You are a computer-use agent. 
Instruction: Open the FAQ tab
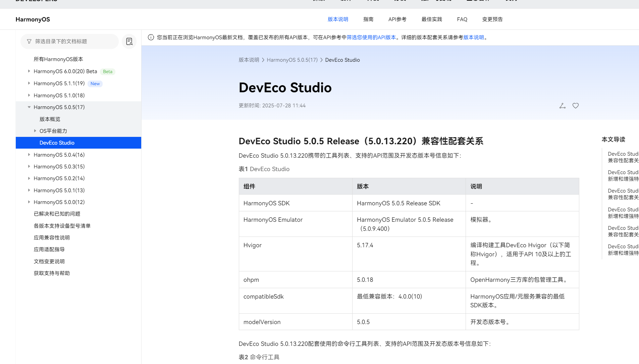462,19
